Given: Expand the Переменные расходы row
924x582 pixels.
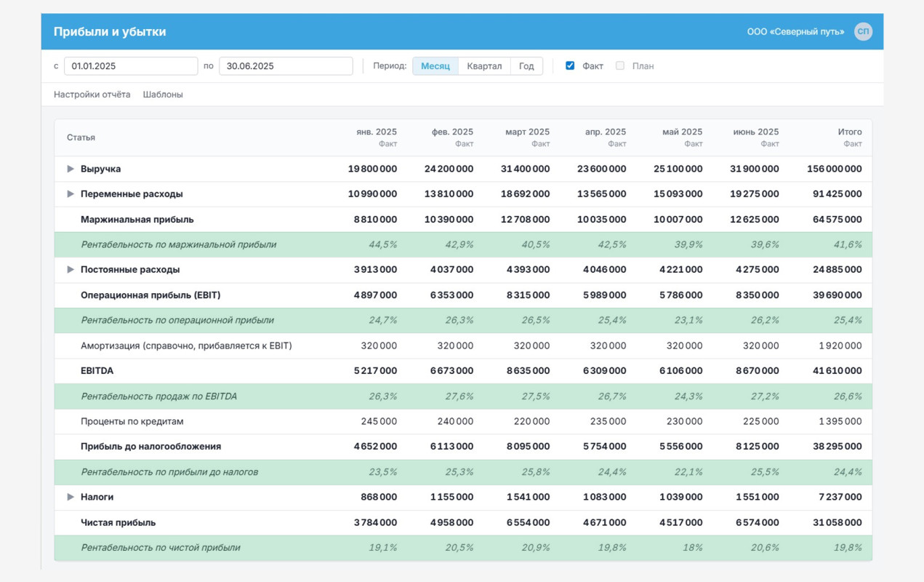Looking at the screenshot, I should click(71, 194).
